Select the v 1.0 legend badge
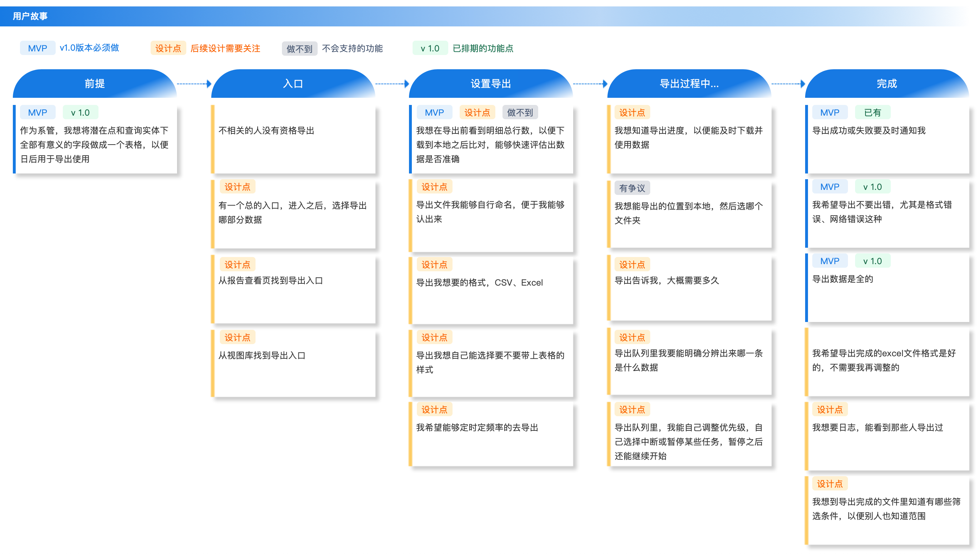Viewport: 980px width, 554px height. 430,48
